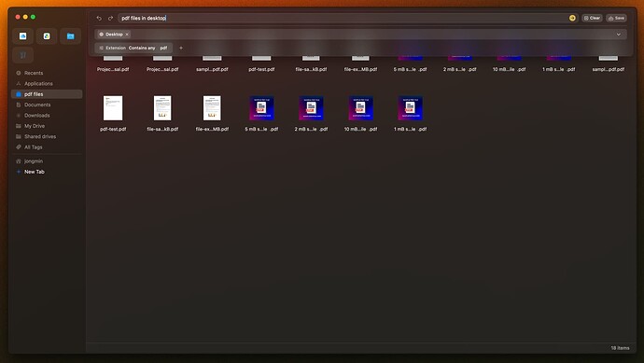This screenshot has width=644, height=363.
Task: Open the iCloud Drive source icon
Action: pos(23,36)
